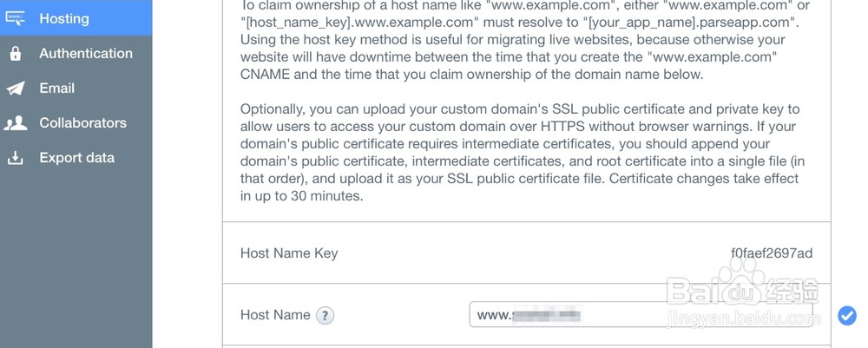Open the Email settings label
The image size is (868, 348).
click(56, 89)
